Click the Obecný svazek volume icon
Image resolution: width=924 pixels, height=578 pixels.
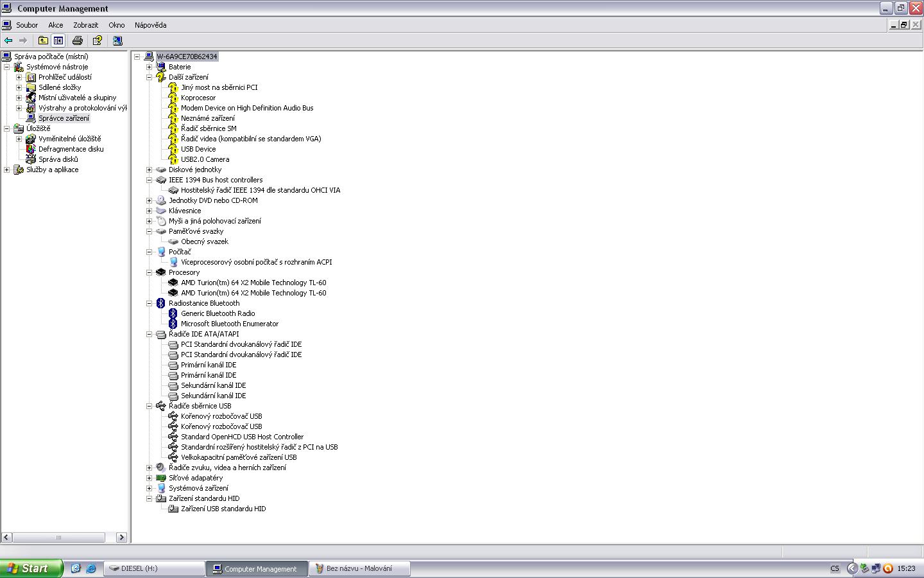pos(173,241)
